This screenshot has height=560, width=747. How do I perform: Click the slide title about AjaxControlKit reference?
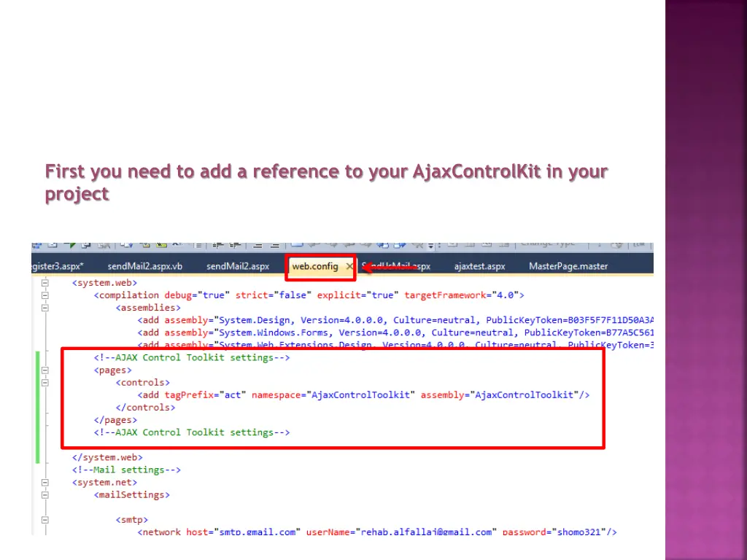click(x=326, y=183)
